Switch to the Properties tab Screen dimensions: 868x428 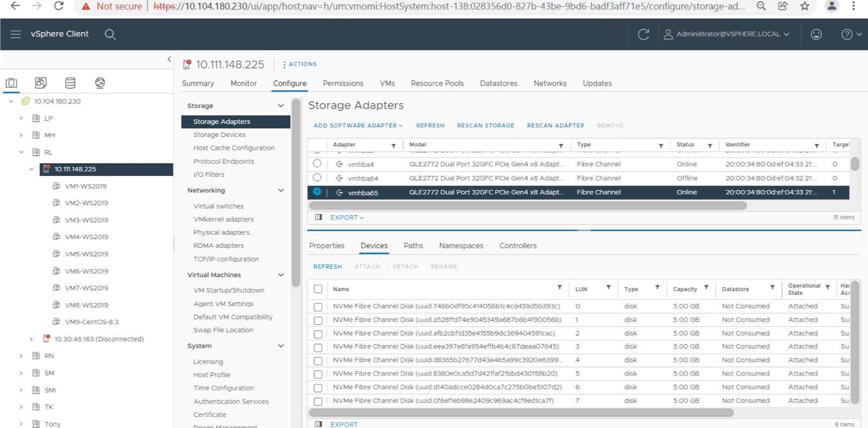[x=327, y=246]
